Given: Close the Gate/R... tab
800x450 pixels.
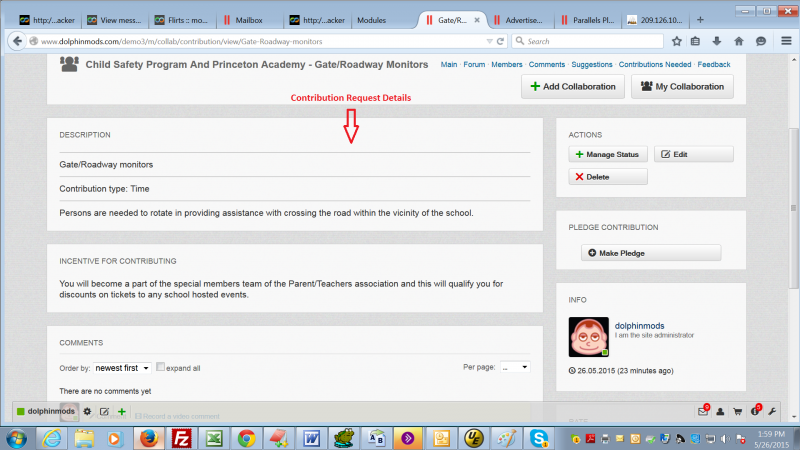Looking at the screenshot, I should pos(477,20).
